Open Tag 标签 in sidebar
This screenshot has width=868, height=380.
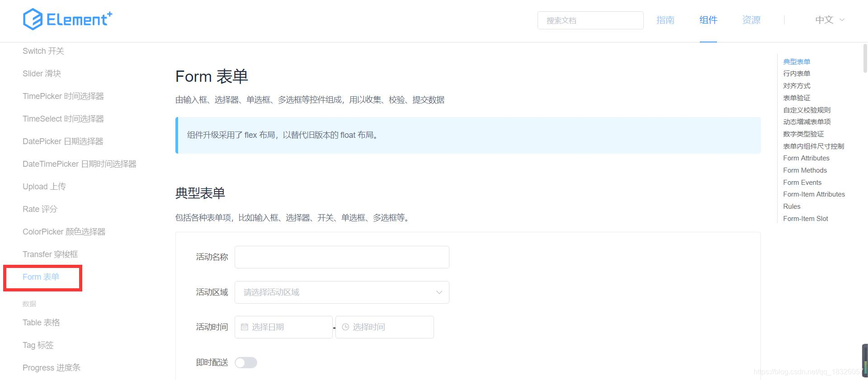click(x=38, y=345)
